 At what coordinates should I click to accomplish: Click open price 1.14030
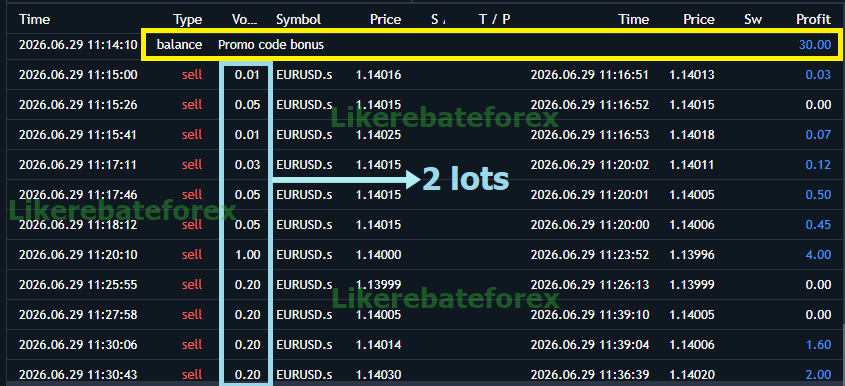coord(378,375)
